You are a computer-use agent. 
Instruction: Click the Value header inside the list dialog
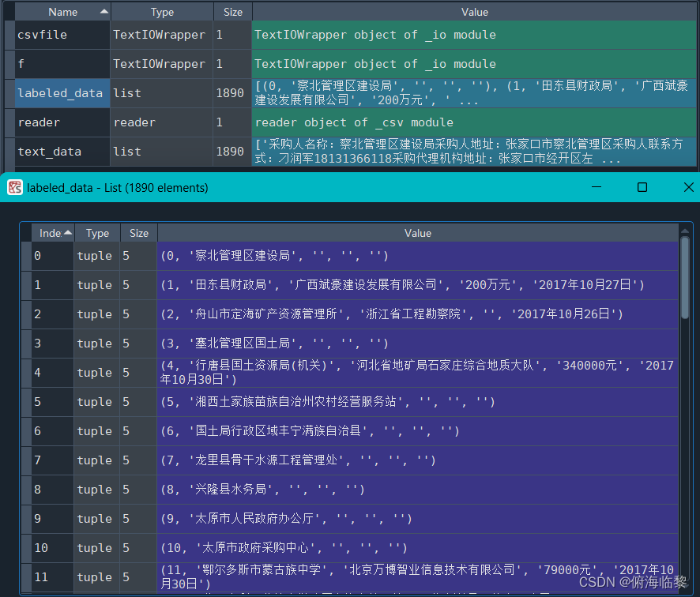point(418,233)
